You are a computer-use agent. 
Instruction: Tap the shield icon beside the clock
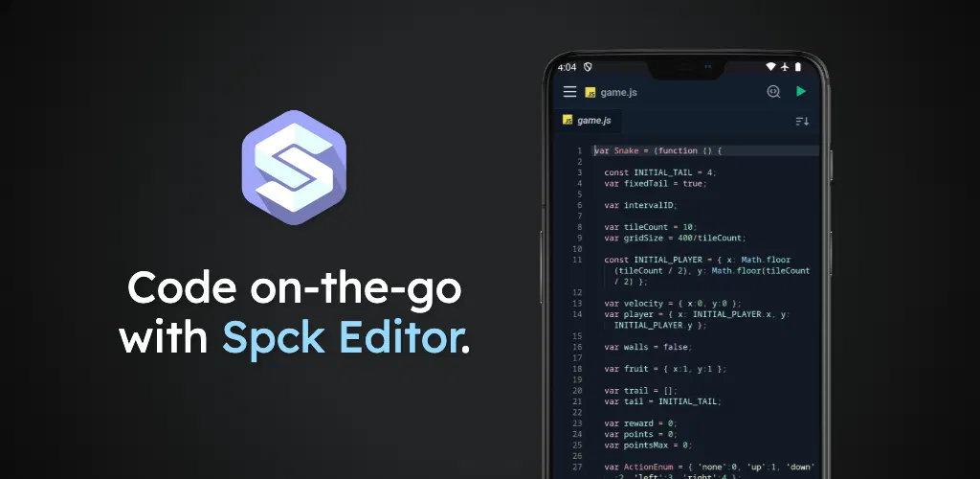[x=588, y=67]
